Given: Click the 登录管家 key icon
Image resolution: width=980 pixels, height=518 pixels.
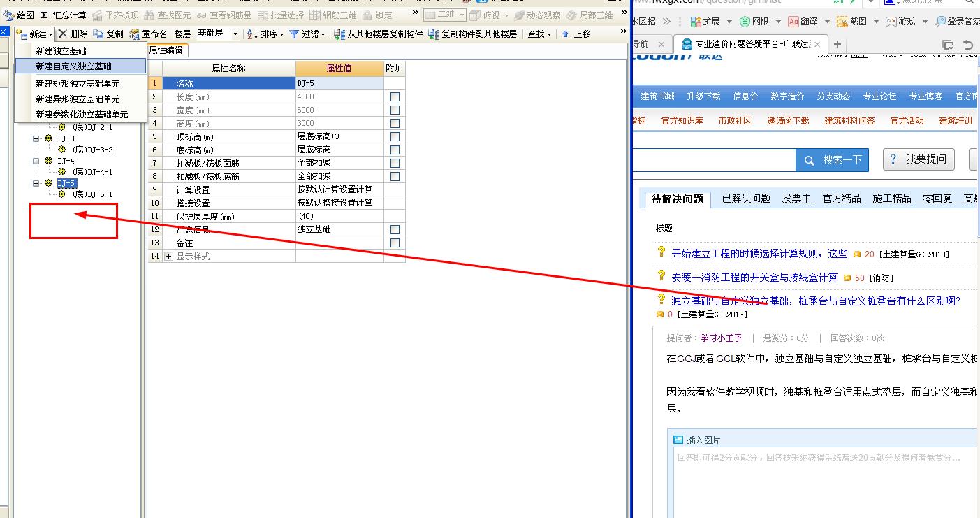Looking at the screenshot, I should click(940, 22).
